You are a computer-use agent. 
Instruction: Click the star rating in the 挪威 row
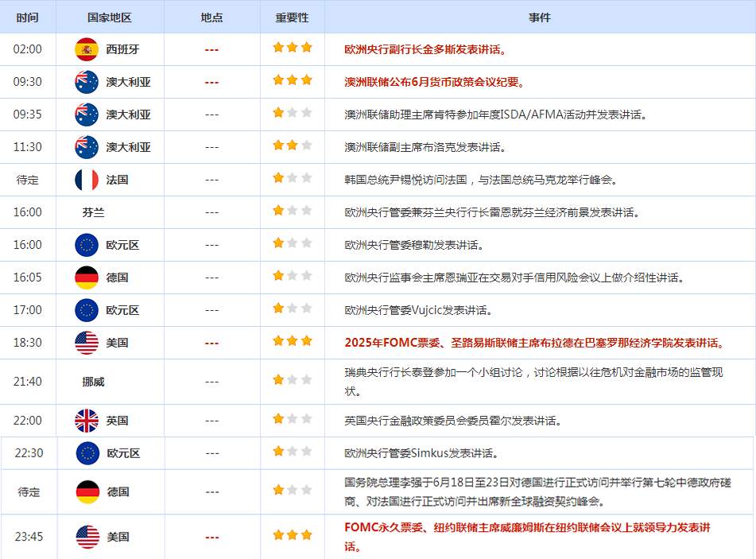293,380
